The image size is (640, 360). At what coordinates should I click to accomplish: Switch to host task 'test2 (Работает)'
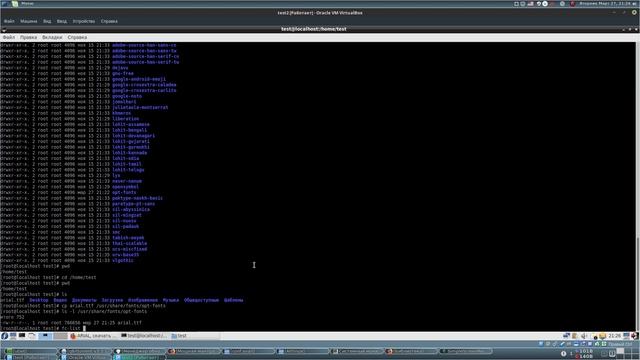pyautogui.click(x=139, y=357)
